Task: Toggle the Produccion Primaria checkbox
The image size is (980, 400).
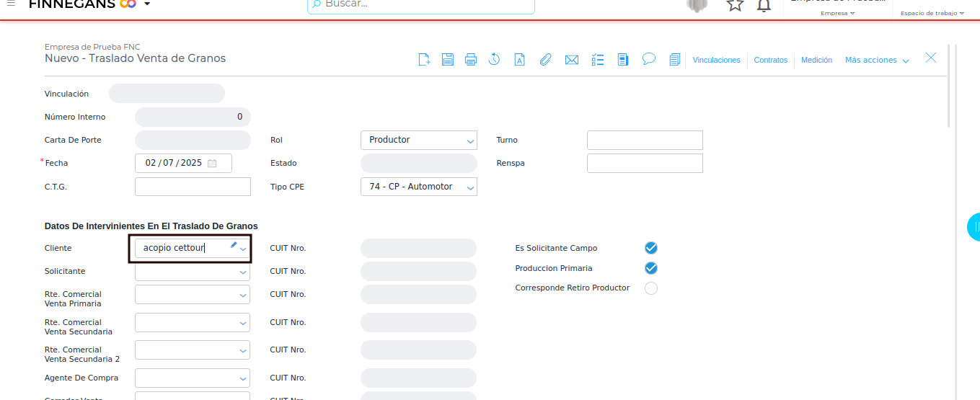Action: pos(651,268)
